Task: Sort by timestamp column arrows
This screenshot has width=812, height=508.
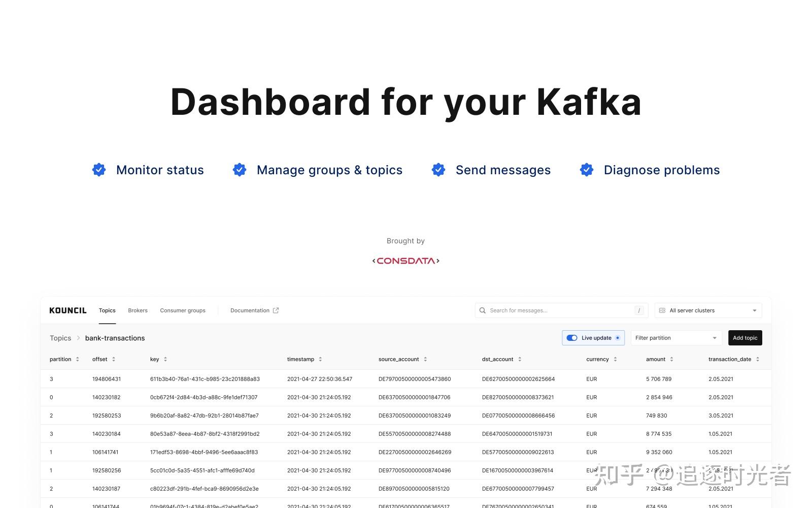Action: point(320,359)
